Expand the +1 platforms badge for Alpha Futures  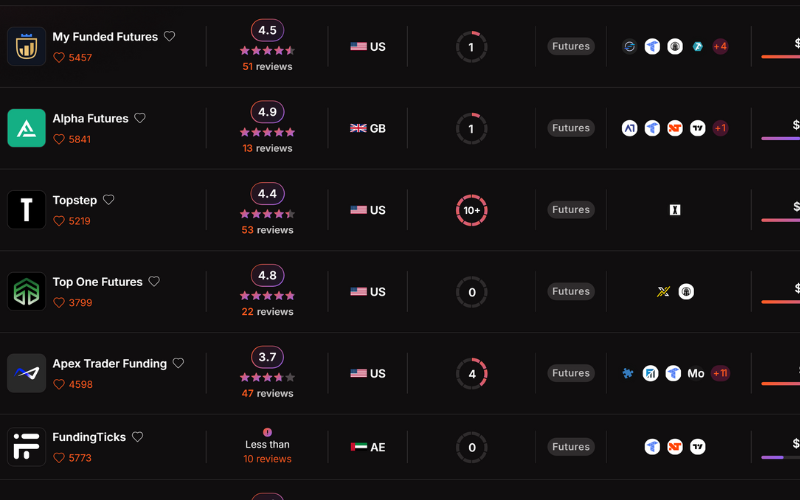pyautogui.click(x=720, y=128)
